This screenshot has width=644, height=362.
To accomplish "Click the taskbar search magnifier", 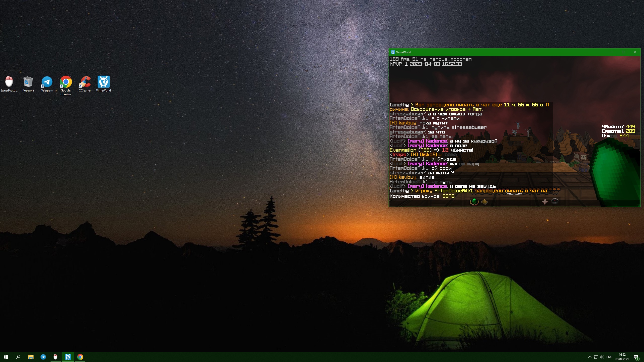I will point(18,357).
